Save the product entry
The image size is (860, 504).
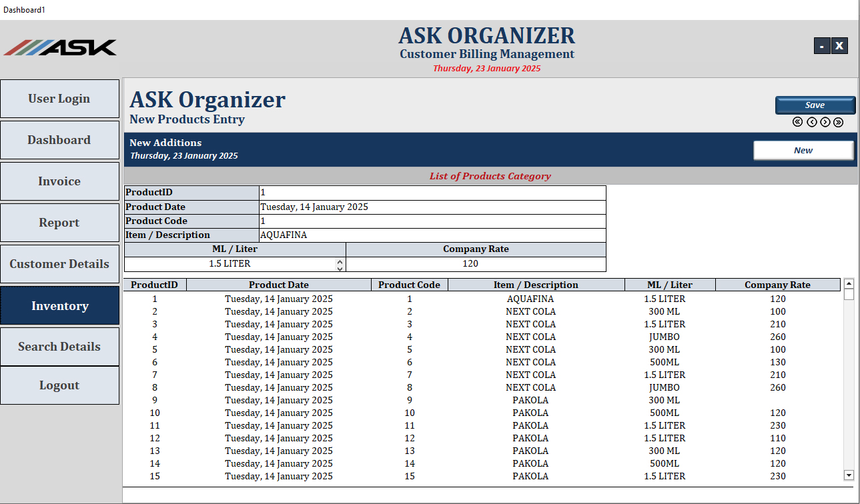[x=815, y=105]
